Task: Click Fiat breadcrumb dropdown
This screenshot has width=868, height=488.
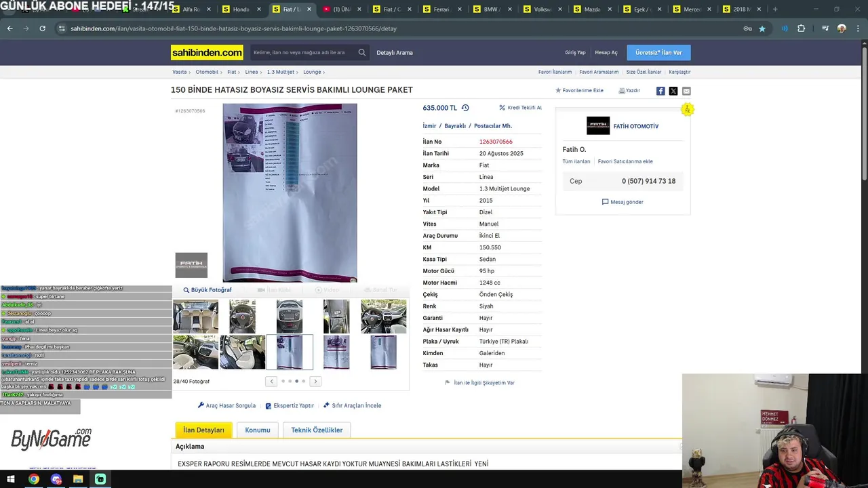Action: 233,72
